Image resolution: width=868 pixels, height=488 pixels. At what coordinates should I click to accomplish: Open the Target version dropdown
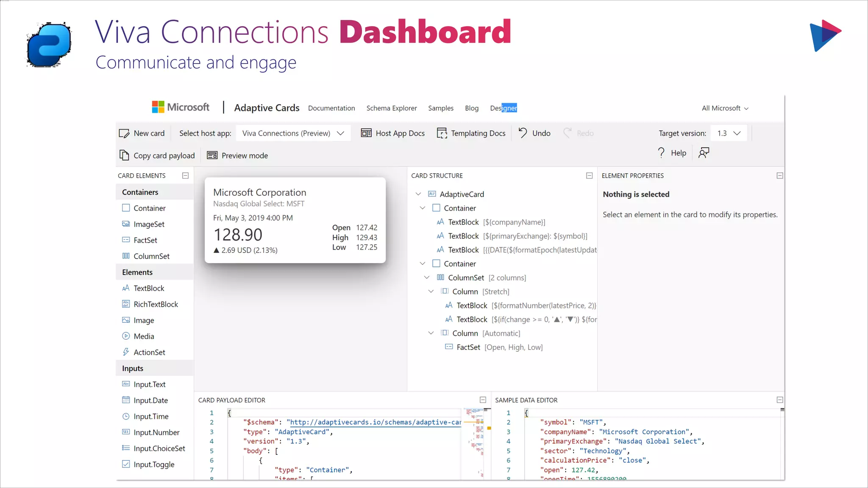click(x=729, y=133)
